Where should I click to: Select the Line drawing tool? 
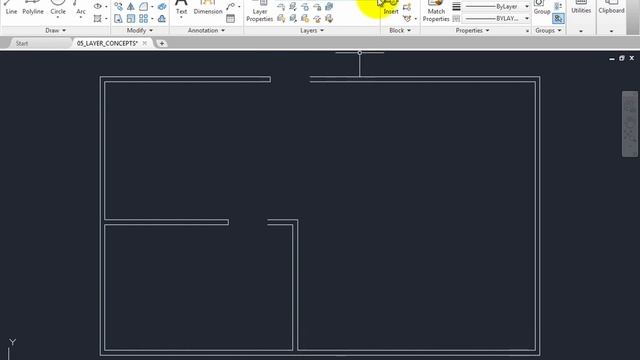tap(11, 8)
